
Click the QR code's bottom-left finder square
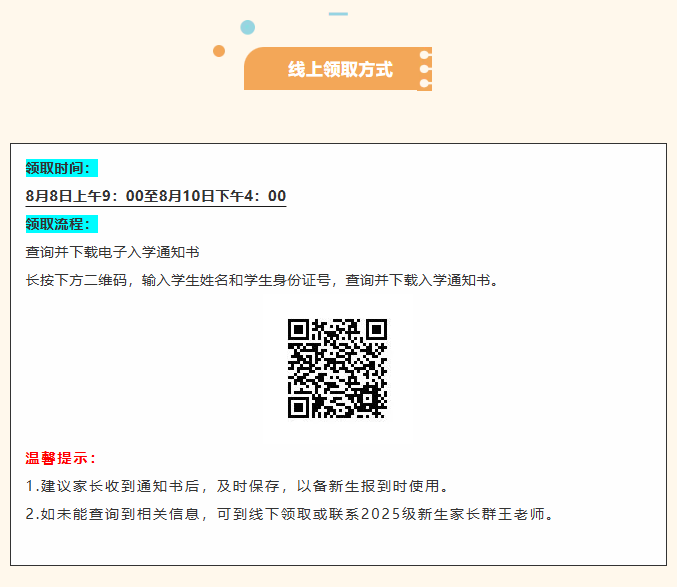(x=299, y=407)
